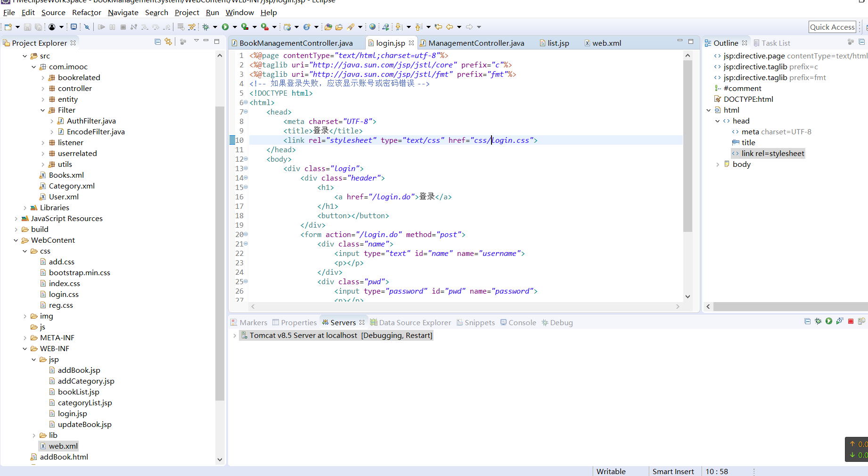Expand the controller package
Viewport: 868px width, 476px height.
point(43,89)
